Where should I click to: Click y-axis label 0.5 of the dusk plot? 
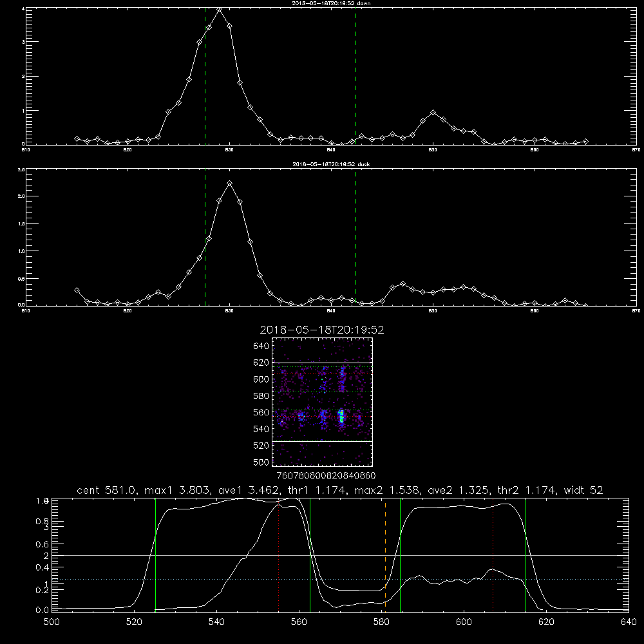22,278
